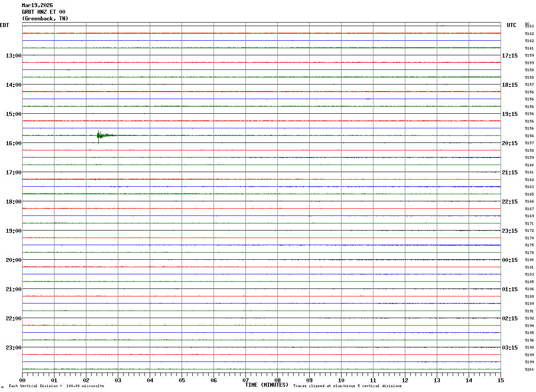This screenshot has height=392, width=536.
Task: Select the UTC time zone label
Action: [x=512, y=25]
